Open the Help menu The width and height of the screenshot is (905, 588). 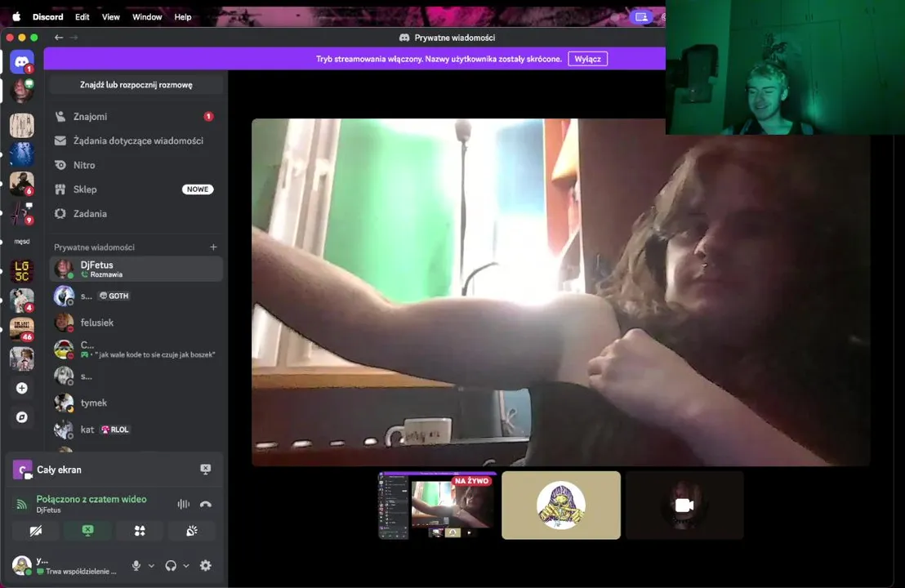pos(183,16)
